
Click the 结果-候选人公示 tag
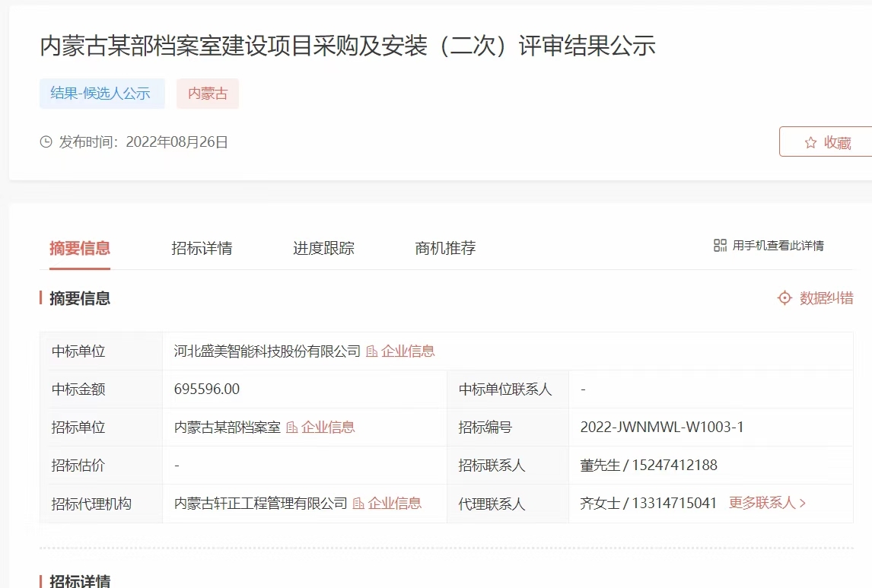pos(102,94)
